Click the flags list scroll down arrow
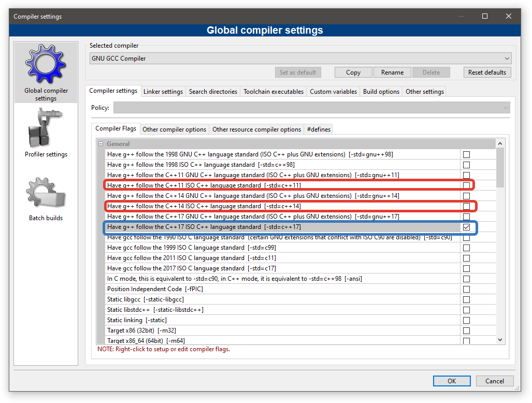Screen dimensions: 532x403 (x=500, y=339)
